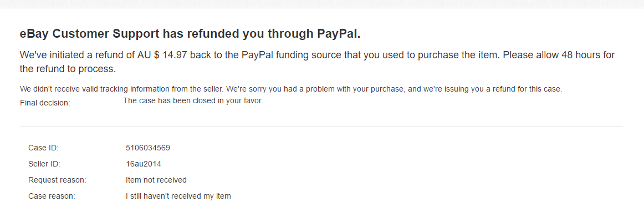This screenshot has width=644, height=222.
Task: Click the Case ID number 5106034569
Action: (x=148, y=148)
